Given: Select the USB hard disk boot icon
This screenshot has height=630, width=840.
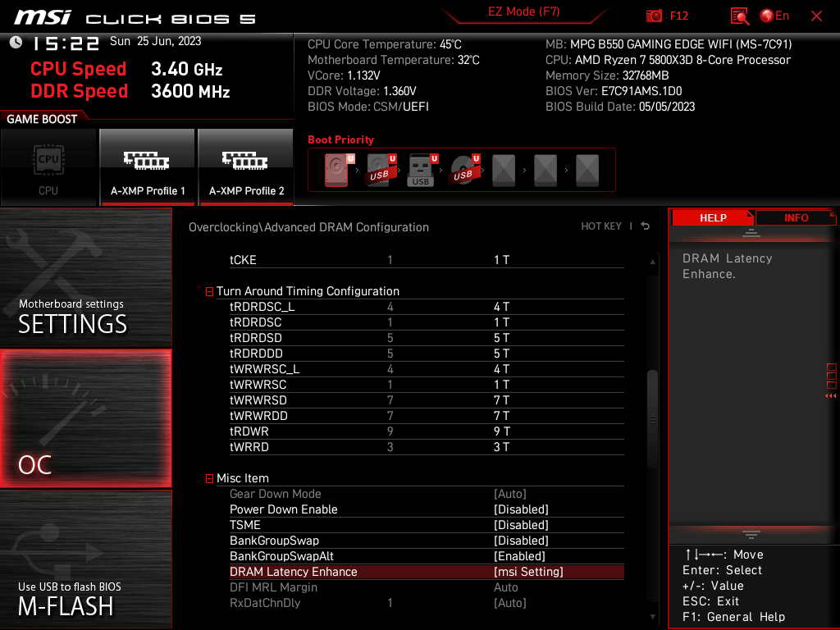Looking at the screenshot, I should 380,170.
